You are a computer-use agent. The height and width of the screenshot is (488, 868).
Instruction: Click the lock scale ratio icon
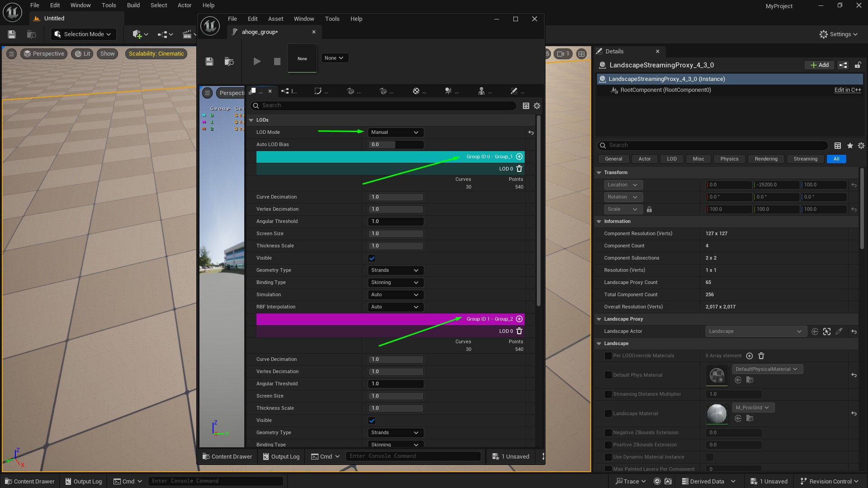click(x=649, y=209)
